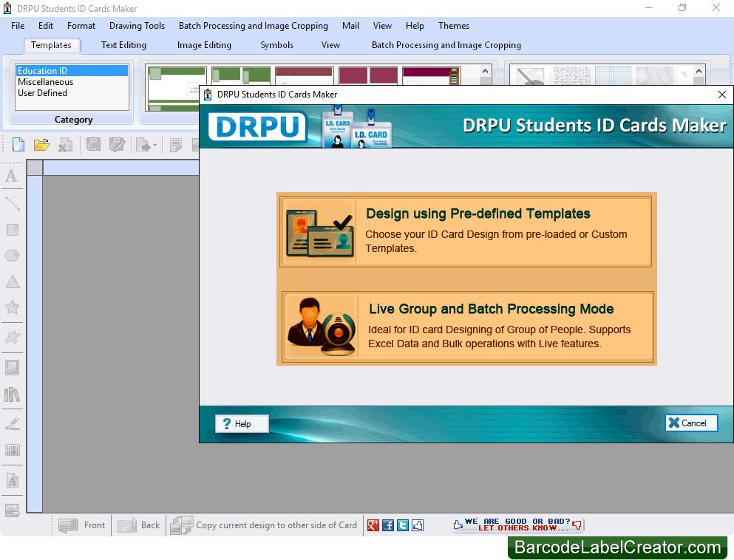Select the Symbol tool in left toolbar
Viewport: 734px width, 560px height.
point(12,337)
